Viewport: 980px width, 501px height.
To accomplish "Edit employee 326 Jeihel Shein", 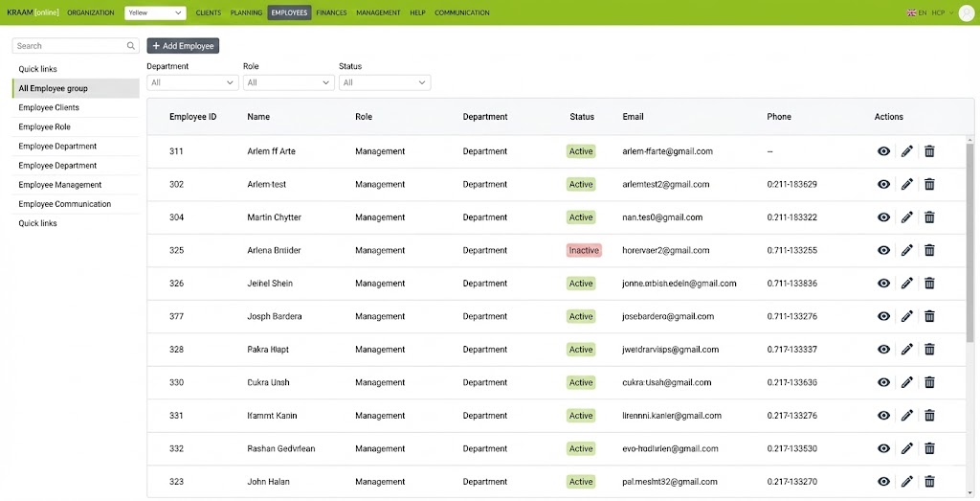I will click(x=906, y=284).
